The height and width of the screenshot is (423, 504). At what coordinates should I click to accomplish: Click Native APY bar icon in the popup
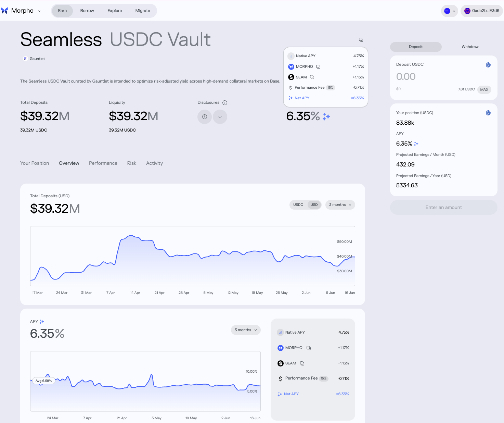point(291,56)
